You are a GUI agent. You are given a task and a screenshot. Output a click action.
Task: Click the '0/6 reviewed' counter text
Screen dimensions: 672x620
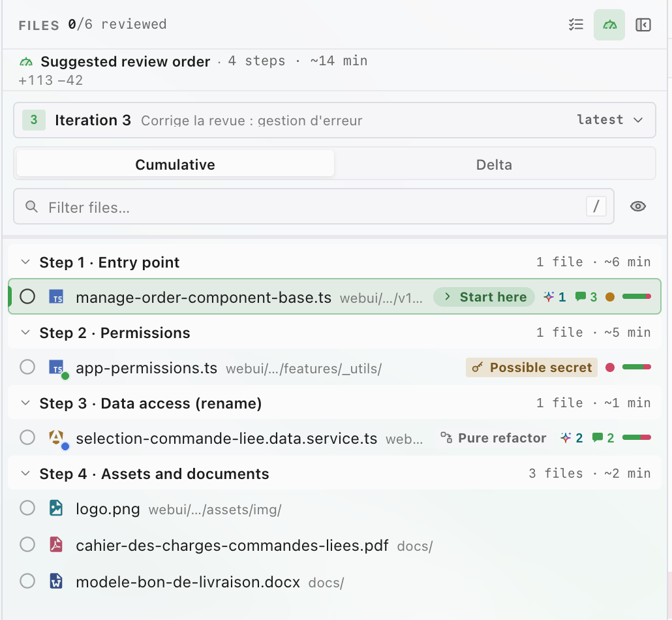click(117, 24)
